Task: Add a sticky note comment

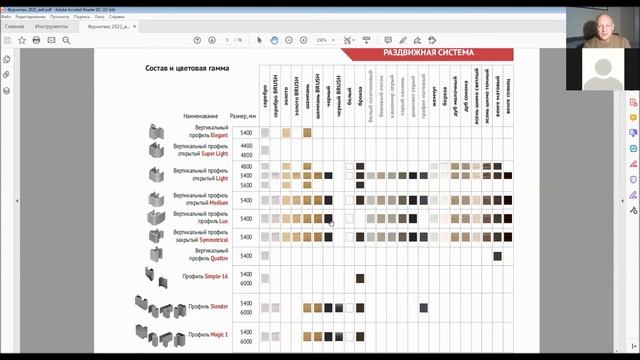Action: click(x=388, y=40)
